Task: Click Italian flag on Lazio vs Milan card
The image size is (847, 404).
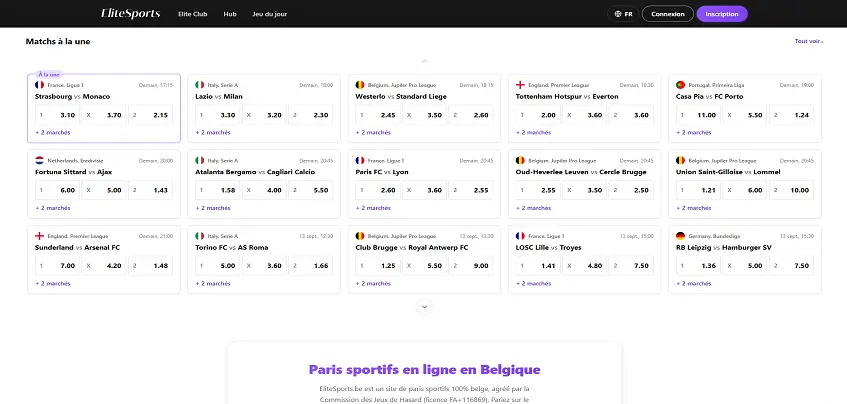Action: [200, 85]
